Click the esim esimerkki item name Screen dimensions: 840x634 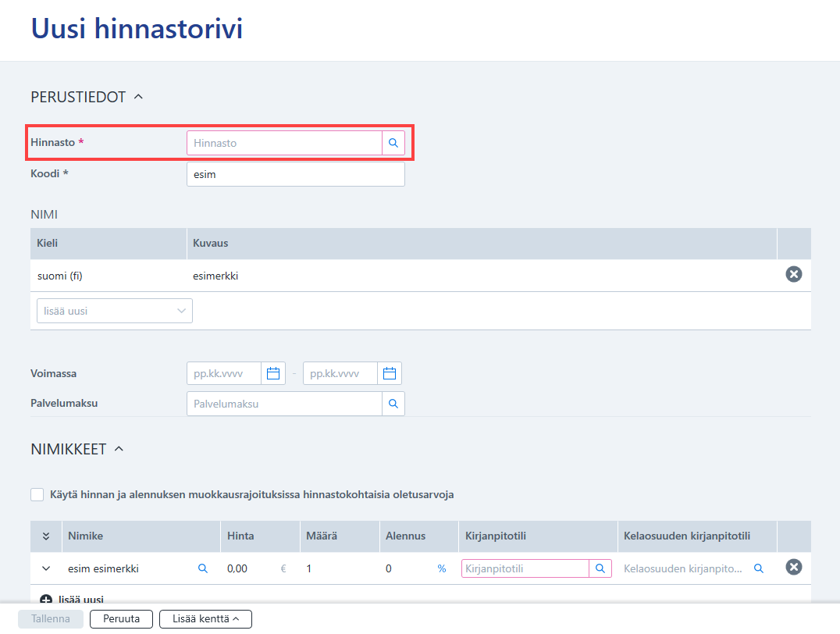[x=103, y=568]
